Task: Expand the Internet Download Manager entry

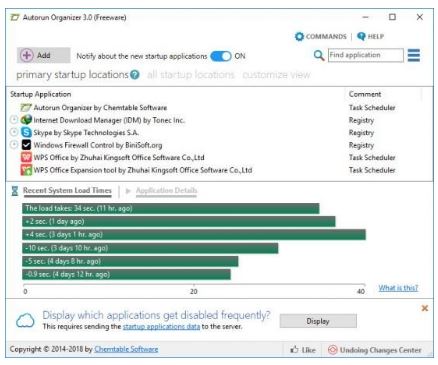Action: coord(14,120)
